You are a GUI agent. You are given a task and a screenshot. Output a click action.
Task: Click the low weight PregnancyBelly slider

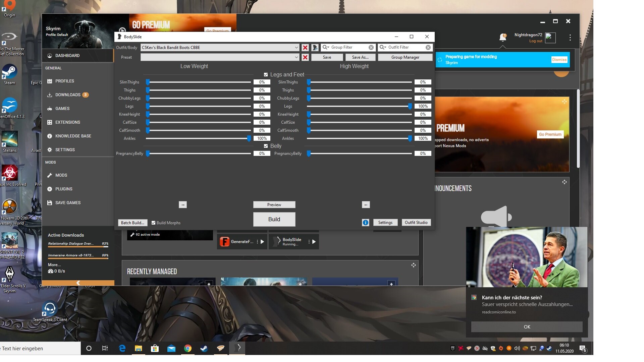(198, 154)
